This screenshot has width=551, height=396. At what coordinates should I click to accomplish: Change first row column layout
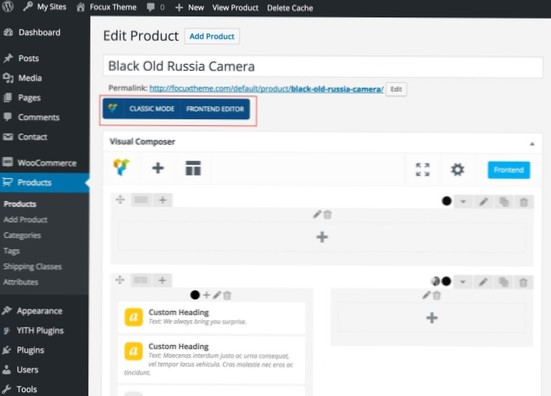tap(141, 200)
